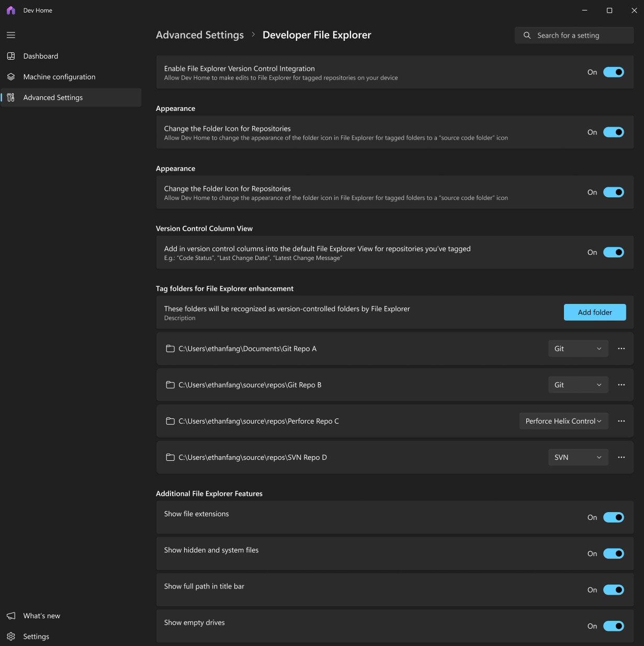Screen dimensions: 644x646
Task: Open more options for SVN Repo D
Action: [x=621, y=457]
